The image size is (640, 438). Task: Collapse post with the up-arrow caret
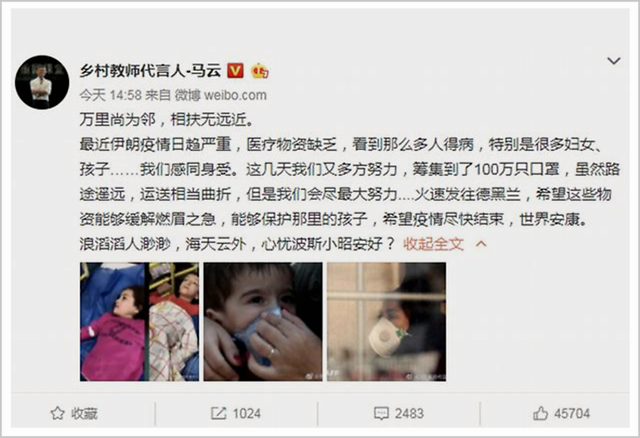tap(481, 244)
